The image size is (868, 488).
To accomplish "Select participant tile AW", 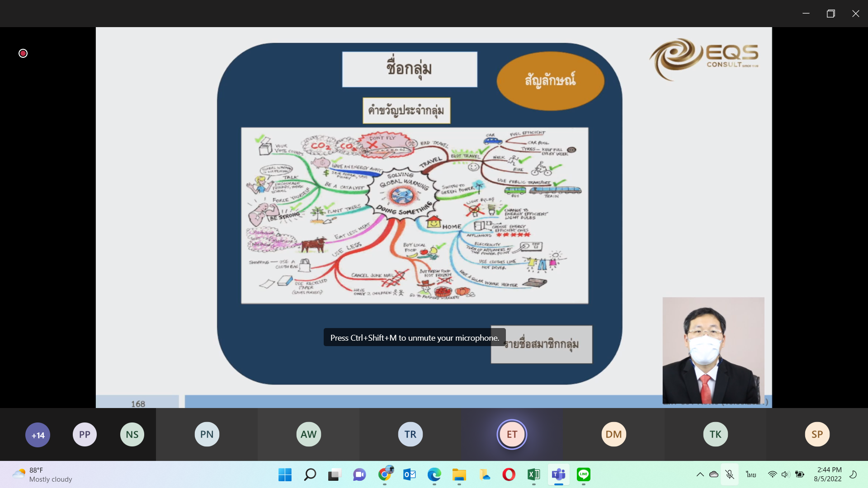I will click(x=308, y=434).
